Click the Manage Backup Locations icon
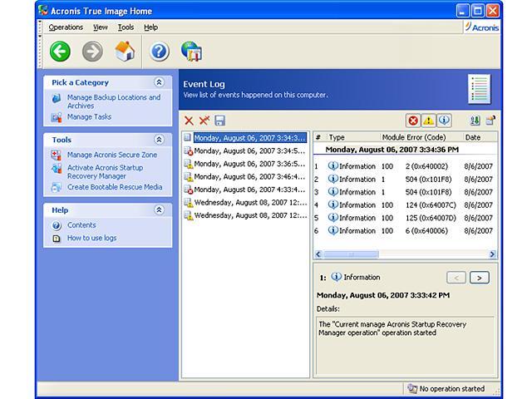 pyautogui.click(x=57, y=98)
